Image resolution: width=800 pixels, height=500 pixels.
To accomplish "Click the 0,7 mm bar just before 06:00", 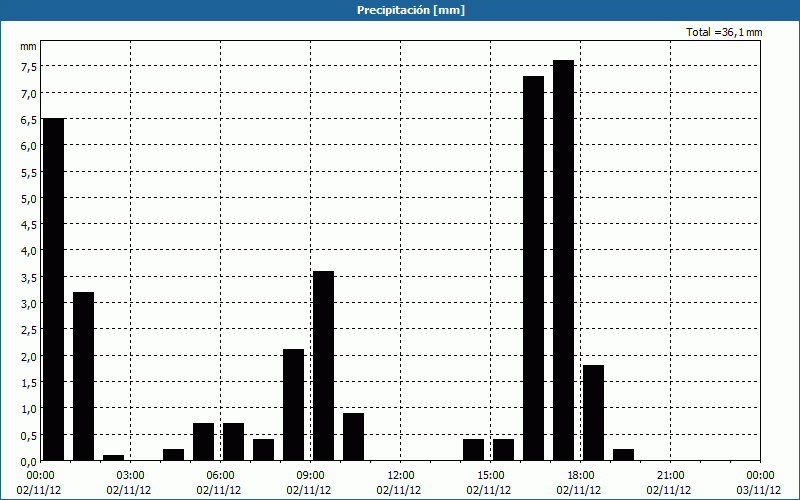I will [204, 442].
